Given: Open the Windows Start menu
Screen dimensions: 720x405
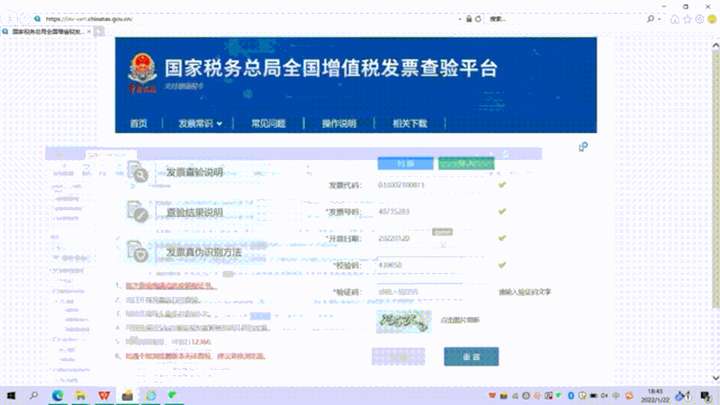Looking at the screenshot, I should (11, 395).
